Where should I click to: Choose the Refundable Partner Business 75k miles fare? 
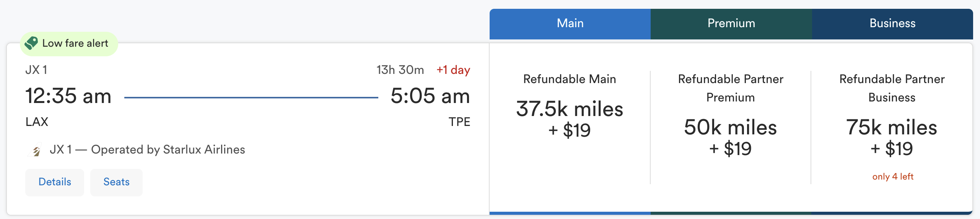pos(892,136)
